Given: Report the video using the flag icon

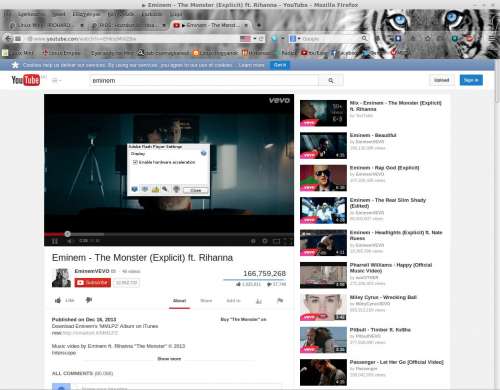Looking at the screenshot, I should [x=280, y=301].
